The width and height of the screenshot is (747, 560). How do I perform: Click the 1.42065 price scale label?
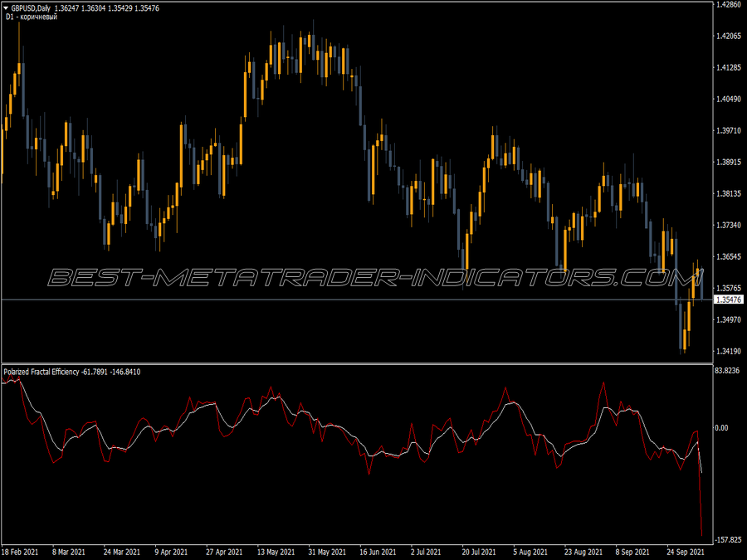tap(729, 37)
